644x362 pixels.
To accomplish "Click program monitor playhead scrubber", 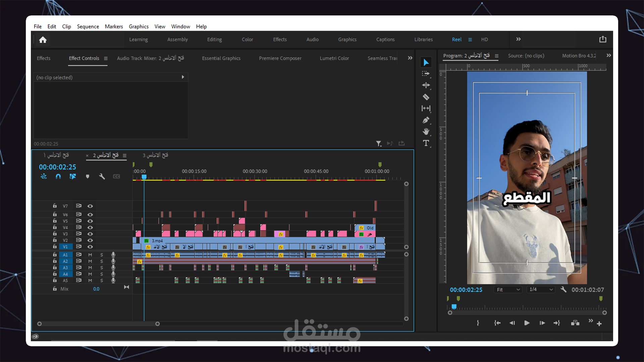I will pos(454,307).
